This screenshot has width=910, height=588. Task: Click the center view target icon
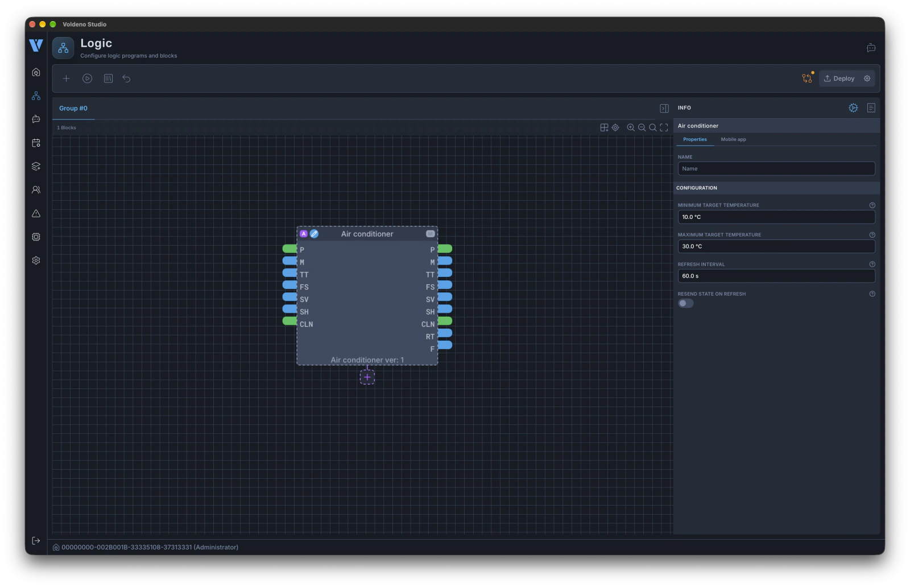[615, 127]
